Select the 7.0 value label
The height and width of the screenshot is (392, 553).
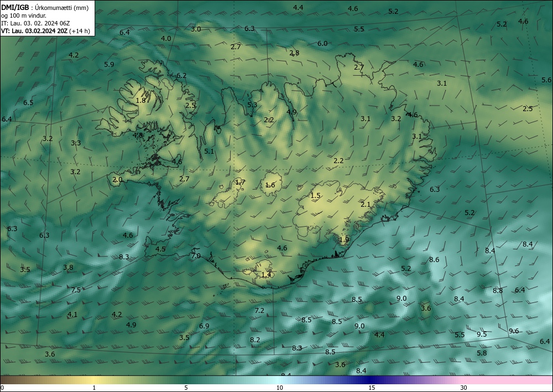click(x=196, y=256)
